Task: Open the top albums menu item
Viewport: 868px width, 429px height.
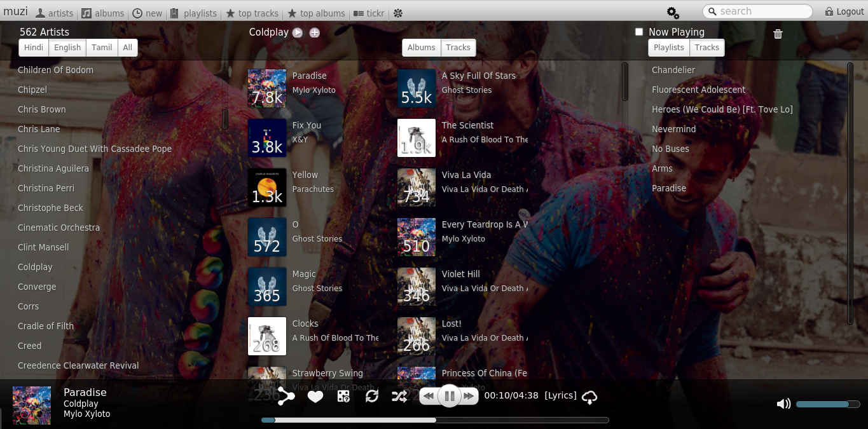Action: tap(316, 13)
